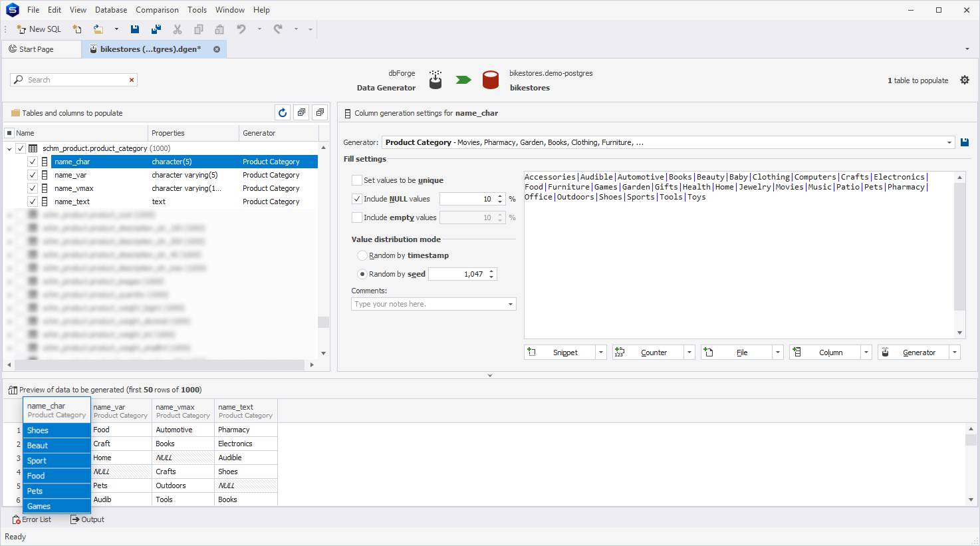Click the Search field in tables panel
This screenshot has width=980, height=546.
tap(73, 80)
